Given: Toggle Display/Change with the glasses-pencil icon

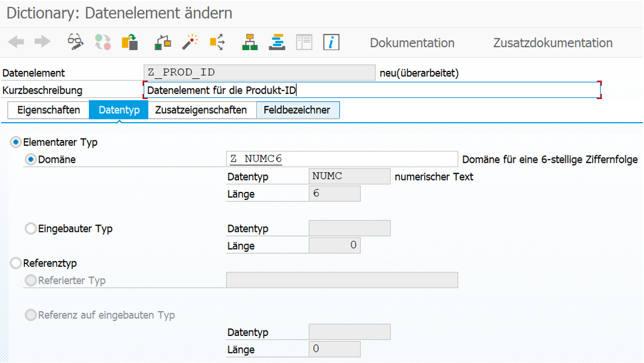Looking at the screenshot, I should click(75, 42).
